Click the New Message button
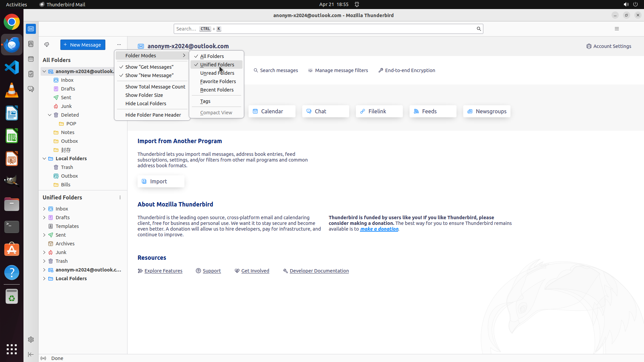The height and width of the screenshot is (362, 644). [x=83, y=45]
